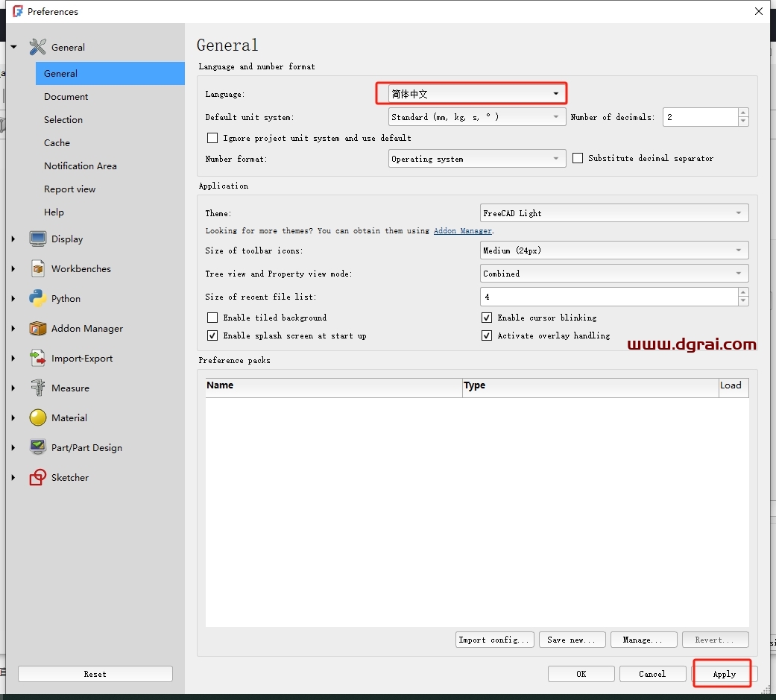Open the Default unit system dropdown
Screen dimensions: 776x700
476,117
